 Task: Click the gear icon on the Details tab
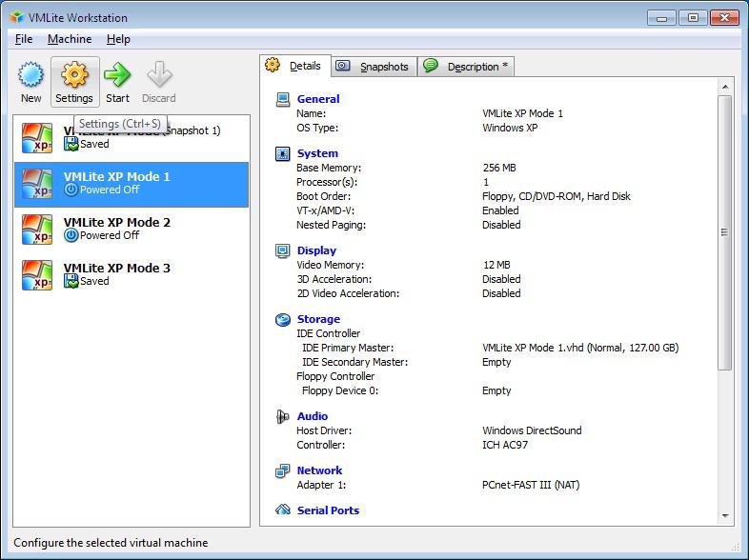[x=273, y=65]
